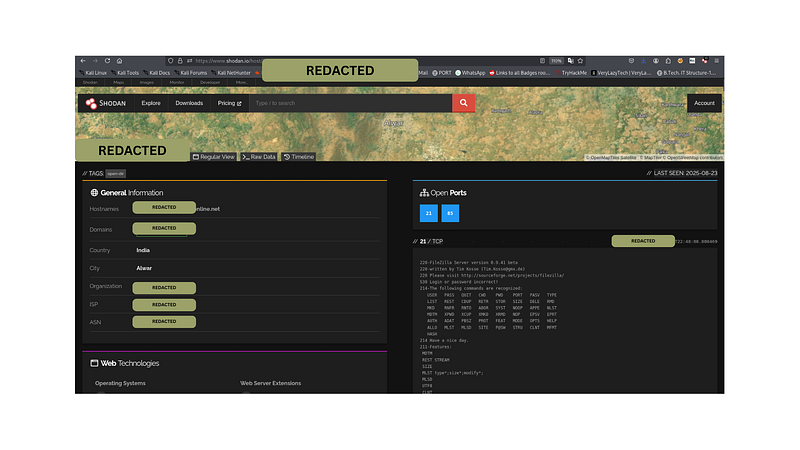Image resolution: width=800 pixels, height=450 pixels.
Task: Click the OpenStreetMap contributors attribution link
Action: [692, 158]
